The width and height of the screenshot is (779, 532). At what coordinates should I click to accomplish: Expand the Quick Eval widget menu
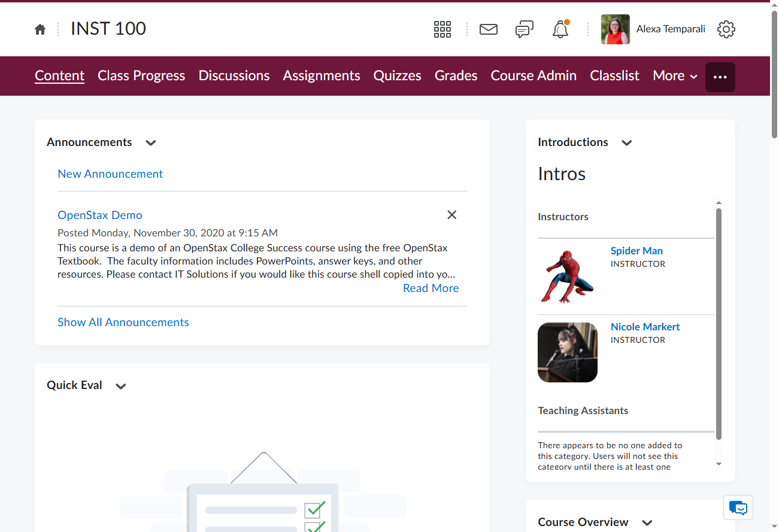tap(121, 386)
